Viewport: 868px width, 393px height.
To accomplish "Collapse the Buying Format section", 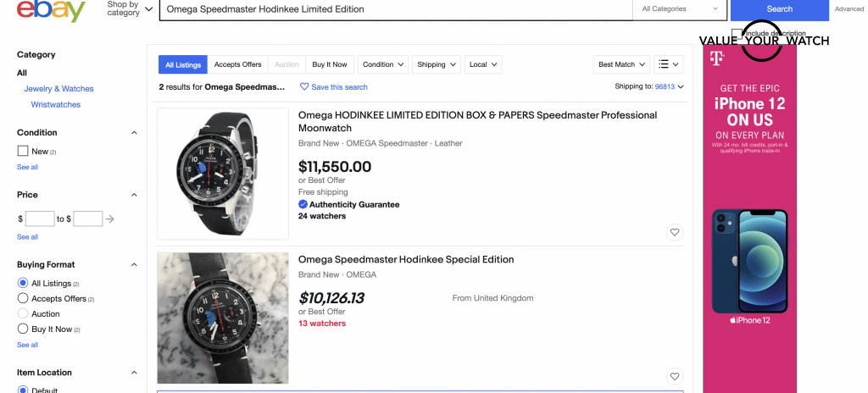I will point(134,265).
